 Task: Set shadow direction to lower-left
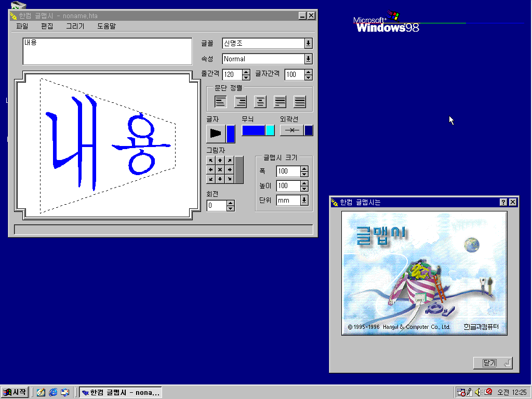[211, 179]
